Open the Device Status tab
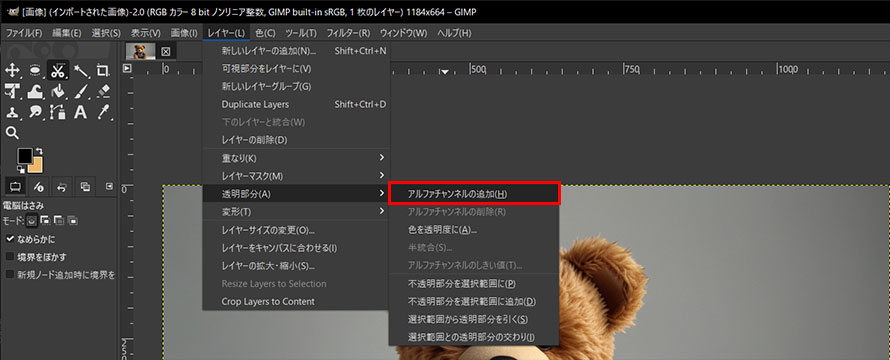This screenshot has width=890, height=360. pos(39,186)
